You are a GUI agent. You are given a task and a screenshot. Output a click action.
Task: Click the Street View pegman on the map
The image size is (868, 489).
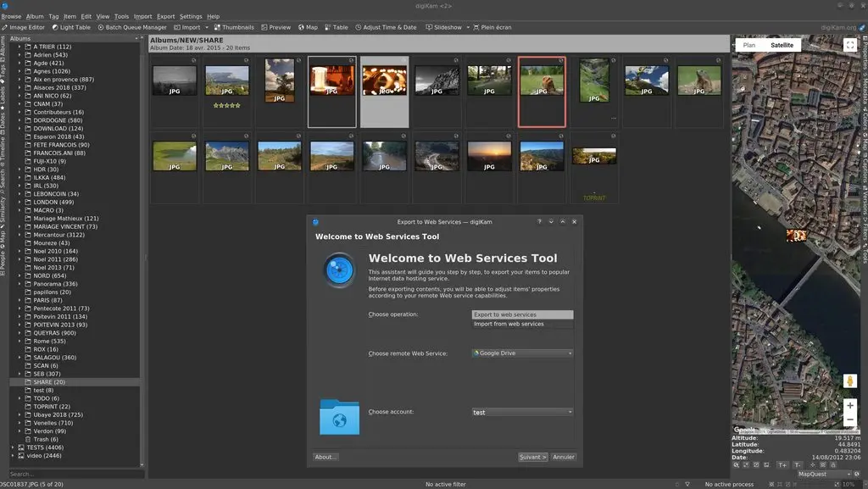[x=850, y=381]
